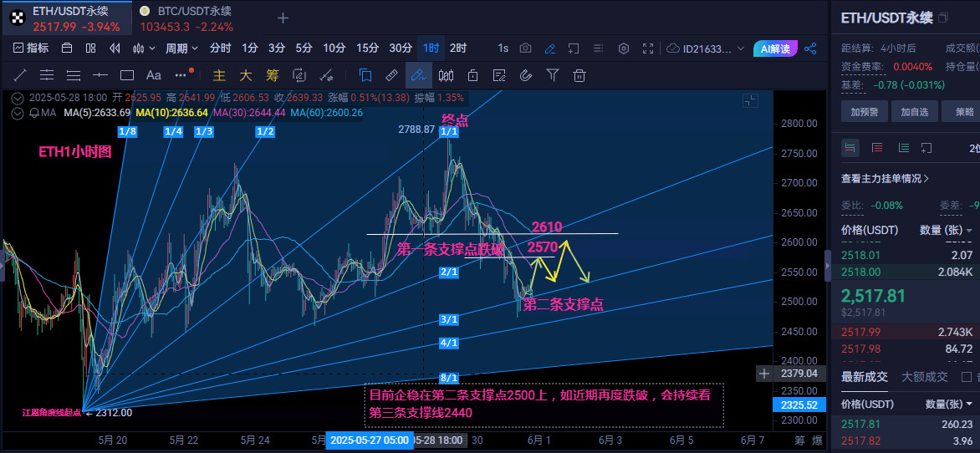Select the trend line drawing tool

click(x=20, y=75)
